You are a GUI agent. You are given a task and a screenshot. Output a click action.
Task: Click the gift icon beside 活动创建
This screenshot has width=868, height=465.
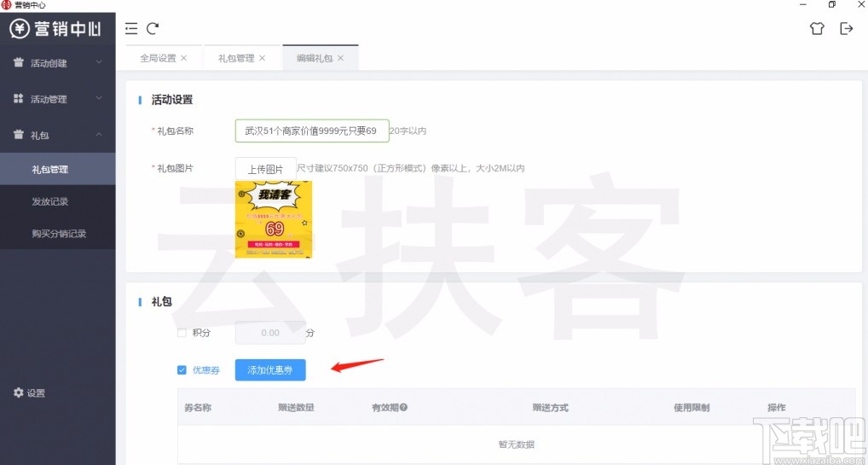tap(19, 62)
